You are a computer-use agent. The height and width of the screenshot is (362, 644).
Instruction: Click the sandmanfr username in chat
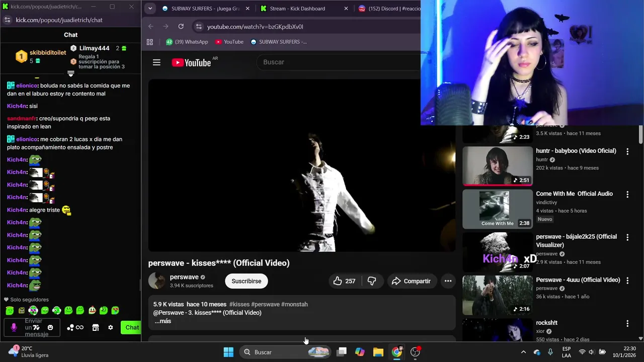[x=22, y=119]
